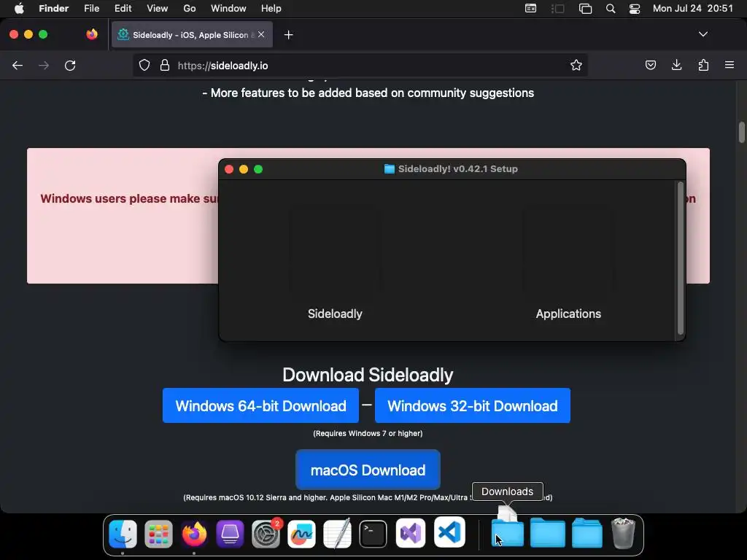Image resolution: width=747 pixels, height=560 pixels.
Task: Open the View menu
Action: [x=158, y=9]
